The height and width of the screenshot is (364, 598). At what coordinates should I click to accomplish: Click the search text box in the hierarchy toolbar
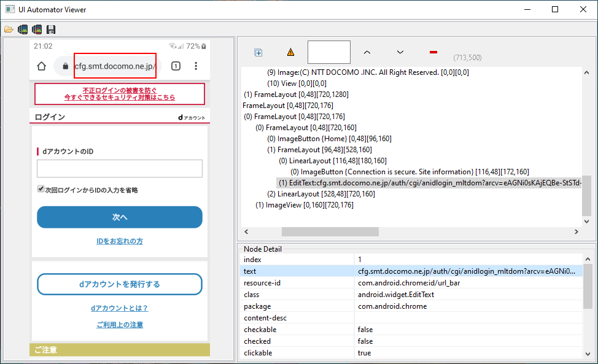point(328,52)
